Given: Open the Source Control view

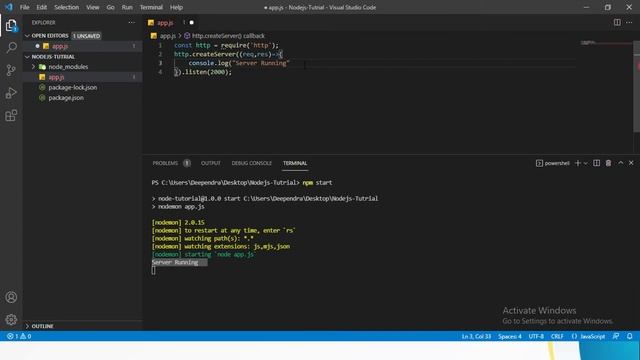Looking at the screenshot, I should pos(11,70).
